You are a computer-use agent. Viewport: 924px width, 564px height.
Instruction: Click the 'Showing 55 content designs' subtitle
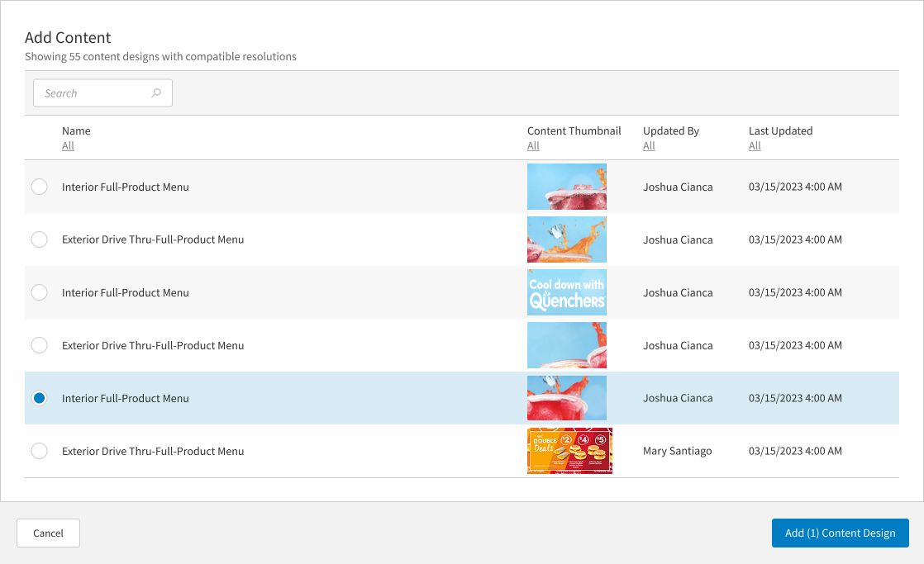[160, 56]
